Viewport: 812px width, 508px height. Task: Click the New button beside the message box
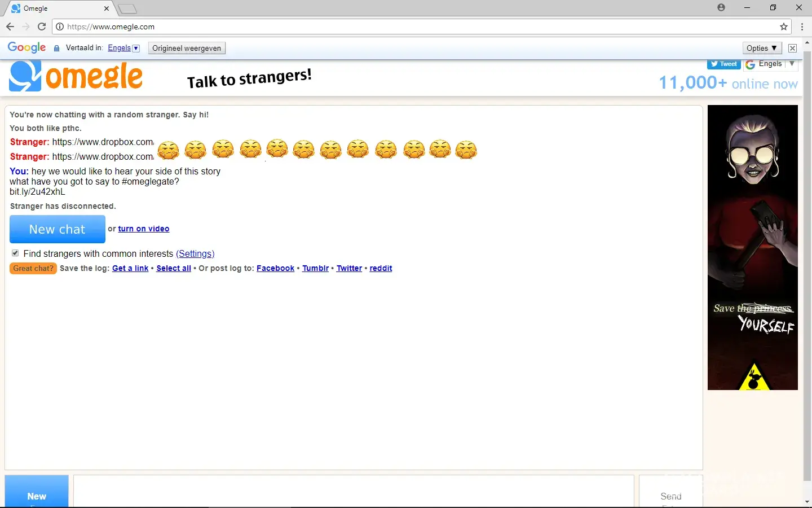pyautogui.click(x=37, y=491)
